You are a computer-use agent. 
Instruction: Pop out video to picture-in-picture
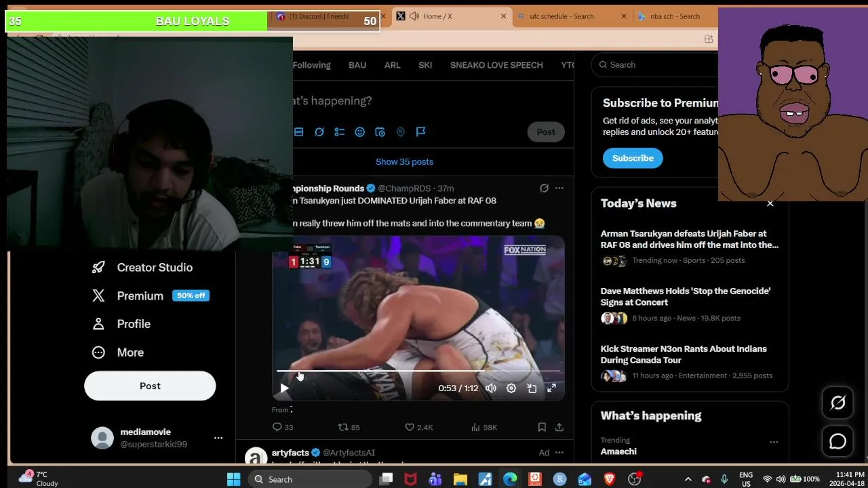click(532, 388)
